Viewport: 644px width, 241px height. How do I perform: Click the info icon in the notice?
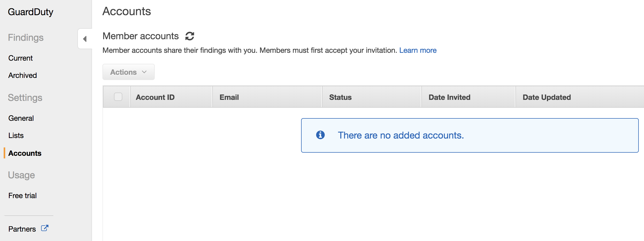(320, 135)
